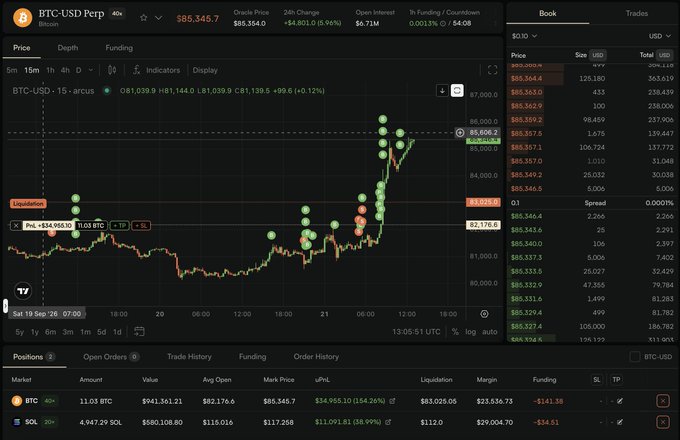Screen dimensions: 680x440
Task: Open the USD currency dropdown in order book
Action: pyautogui.click(x=660, y=36)
